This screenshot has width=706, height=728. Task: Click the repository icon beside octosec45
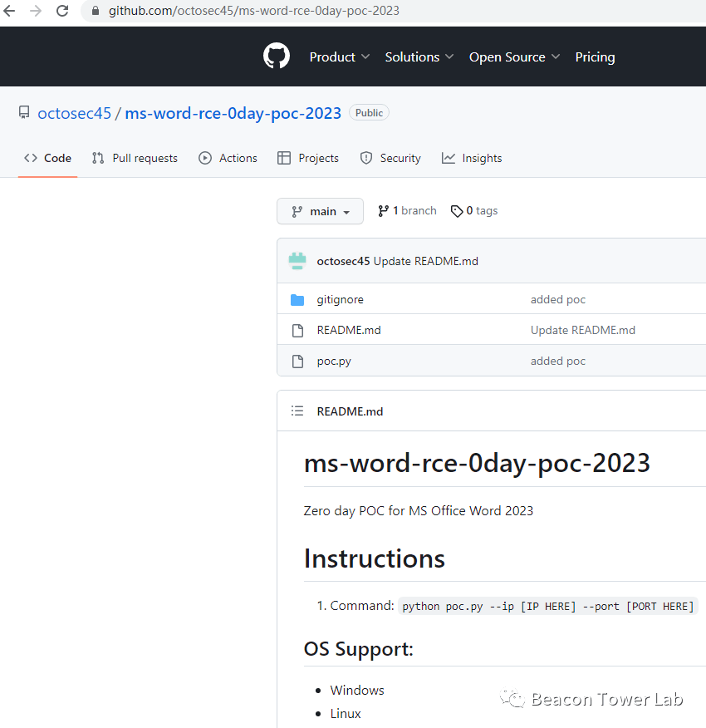click(24, 112)
